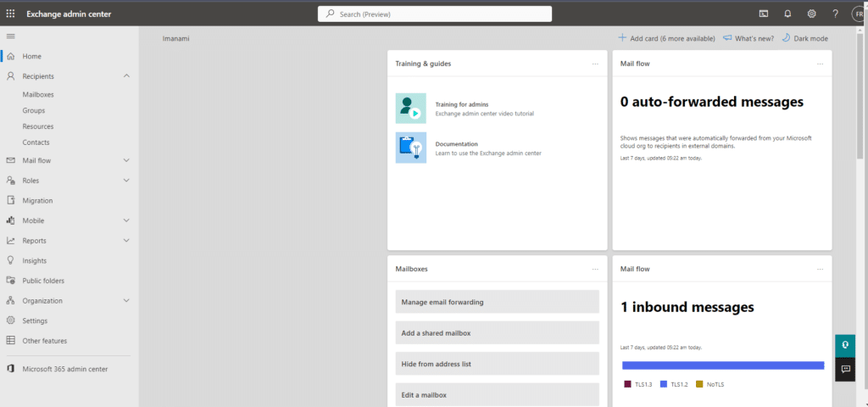
Task: Open Cloud Shell icon in header
Action: click(764, 14)
